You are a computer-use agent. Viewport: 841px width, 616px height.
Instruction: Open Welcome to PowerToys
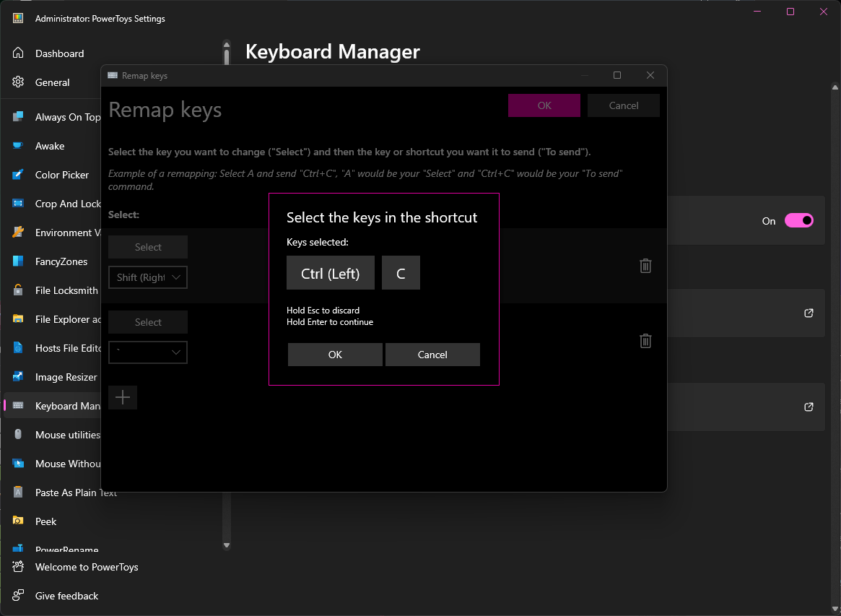pyautogui.click(x=87, y=567)
